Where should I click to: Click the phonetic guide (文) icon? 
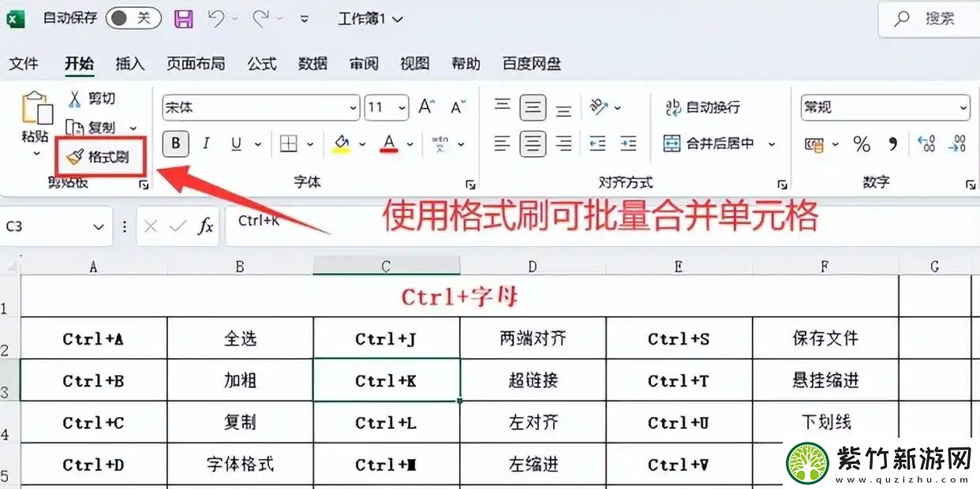pos(440,144)
